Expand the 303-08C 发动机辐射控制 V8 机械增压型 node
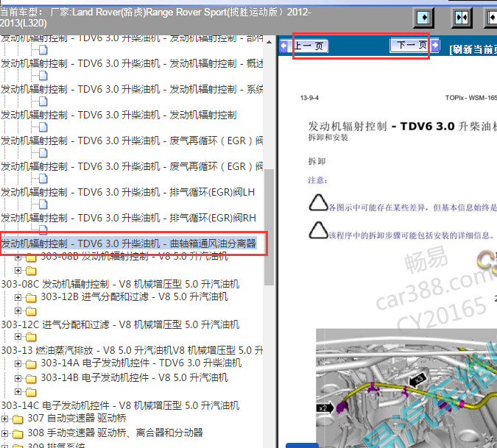The image size is (497, 448). tap(18, 271)
